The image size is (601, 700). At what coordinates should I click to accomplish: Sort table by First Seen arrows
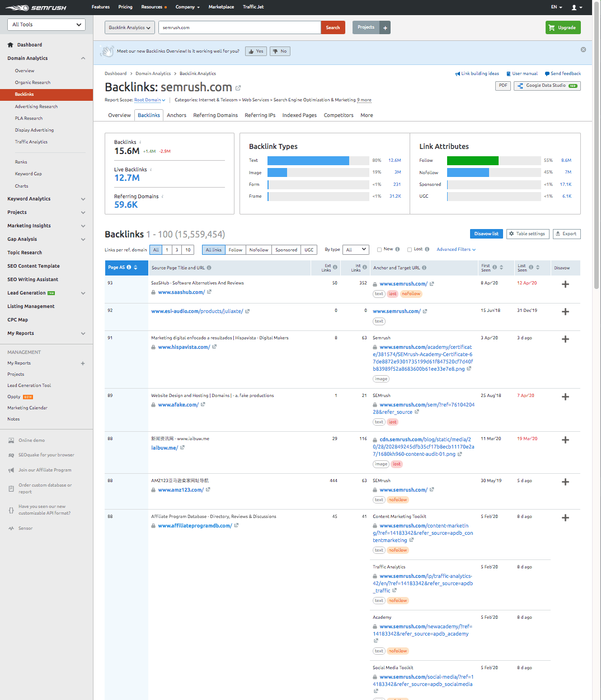[x=501, y=267]
